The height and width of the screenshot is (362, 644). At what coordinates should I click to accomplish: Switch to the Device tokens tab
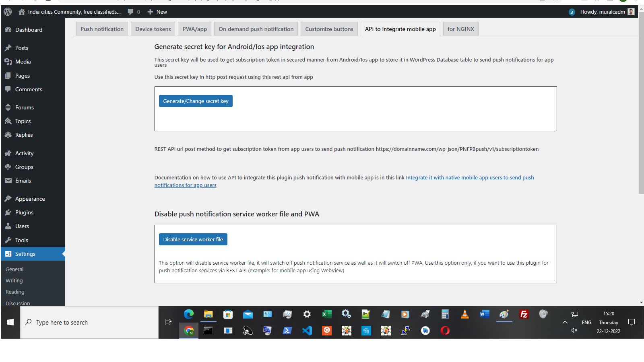pos(153,29)
